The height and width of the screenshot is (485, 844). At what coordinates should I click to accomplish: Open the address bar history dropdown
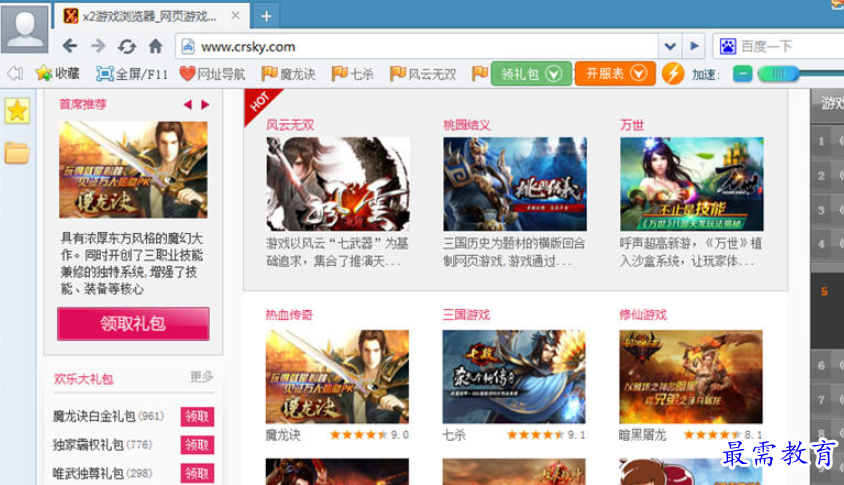pyautogui.click(x=670, y=47)
